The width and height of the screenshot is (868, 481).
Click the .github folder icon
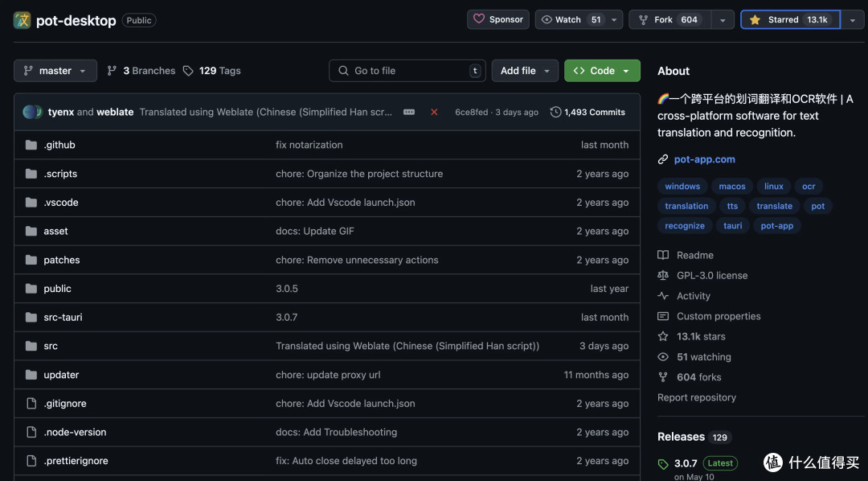tap(31, 145)
